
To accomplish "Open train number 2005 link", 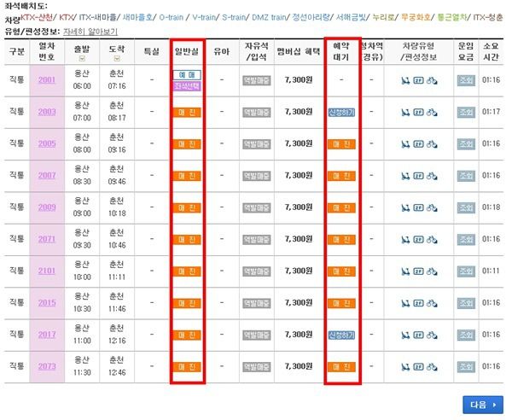I will click(47, 143).
